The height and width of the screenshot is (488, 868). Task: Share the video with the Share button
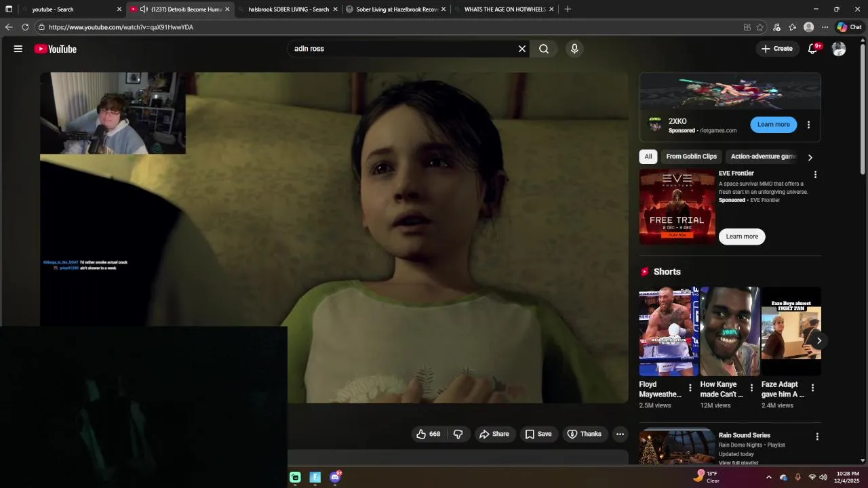coord(494,434)
